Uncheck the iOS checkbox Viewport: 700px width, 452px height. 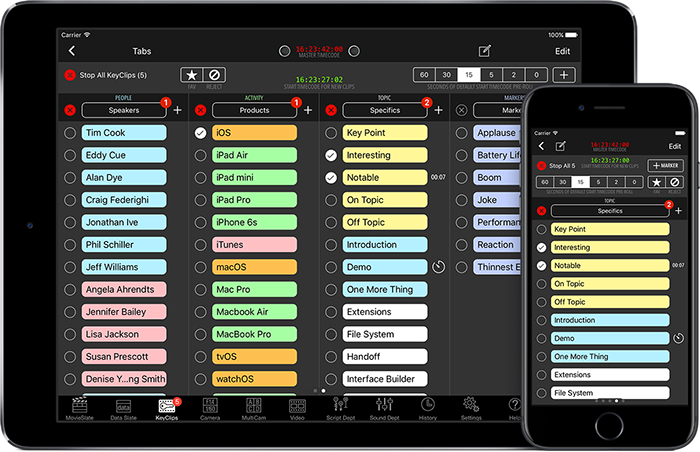pos(200,133)
